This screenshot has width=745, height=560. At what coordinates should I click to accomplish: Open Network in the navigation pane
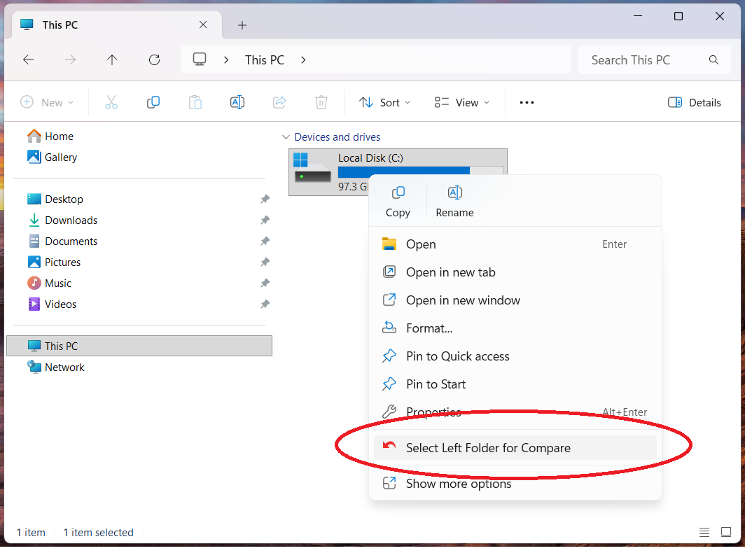click(55, 367)
